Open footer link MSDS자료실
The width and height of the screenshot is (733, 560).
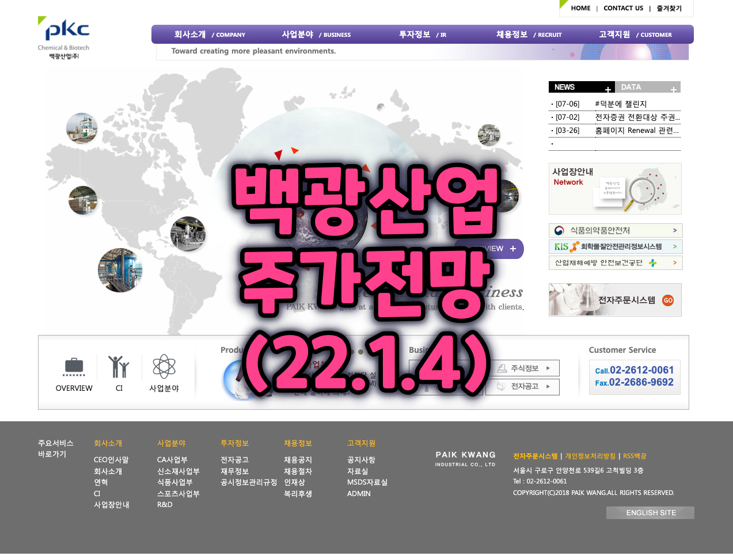pyautogui.click(x=367, y=482)
